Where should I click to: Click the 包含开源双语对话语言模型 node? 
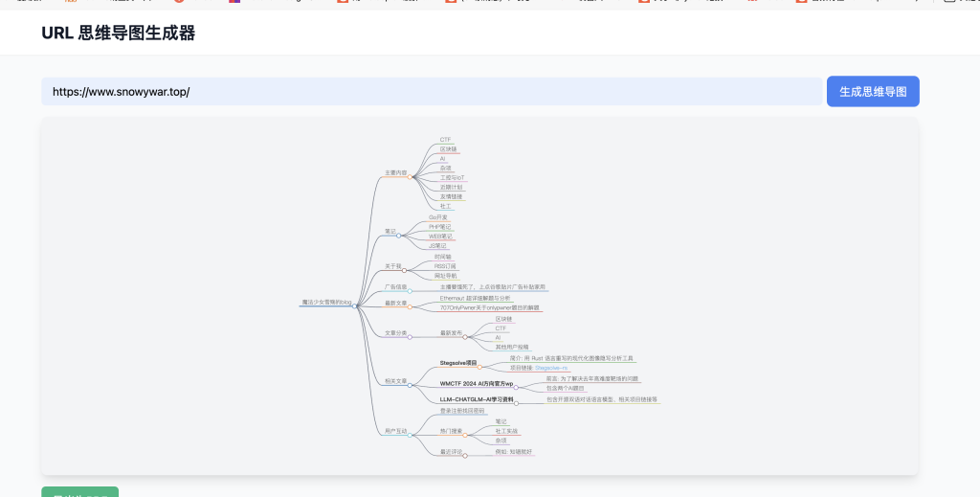(602, 399)
